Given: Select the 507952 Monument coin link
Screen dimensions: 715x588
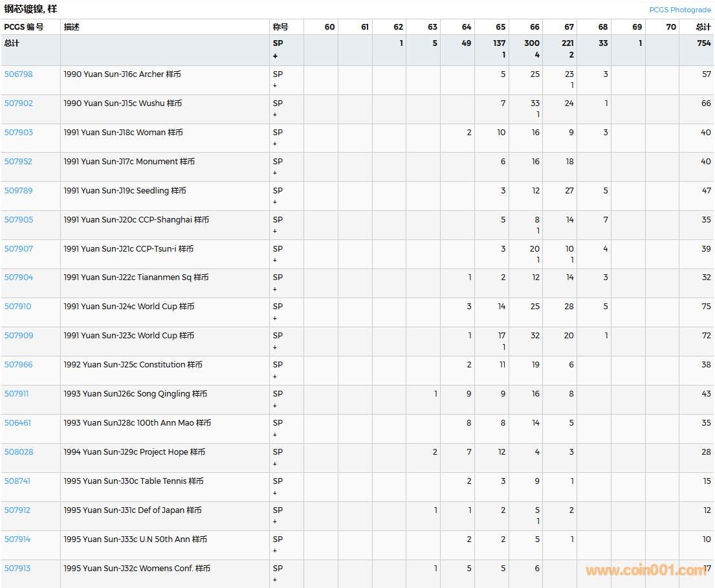Looking at the screenshot, I should pos(18,162).
